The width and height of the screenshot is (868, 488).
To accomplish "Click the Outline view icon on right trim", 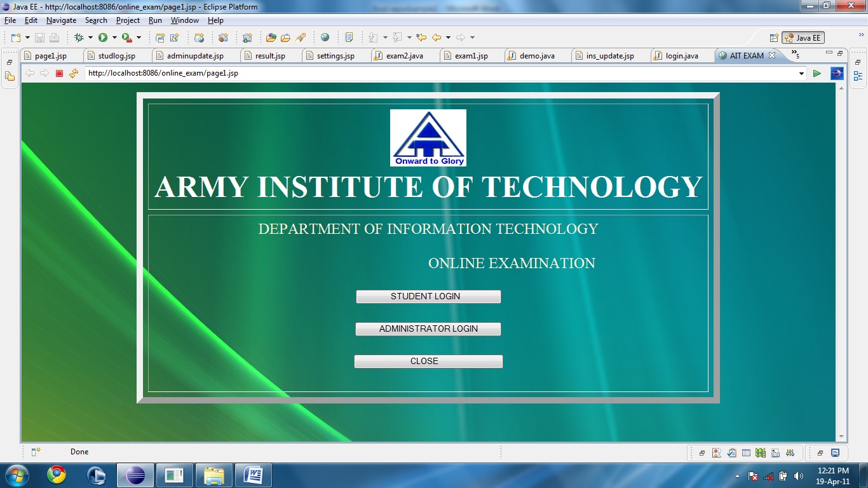I will 858,76.
